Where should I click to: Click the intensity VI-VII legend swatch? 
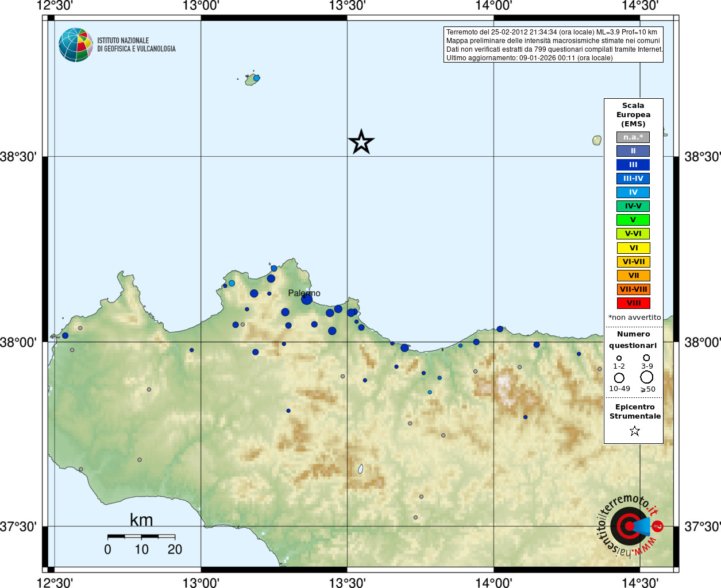pos(633,262)
